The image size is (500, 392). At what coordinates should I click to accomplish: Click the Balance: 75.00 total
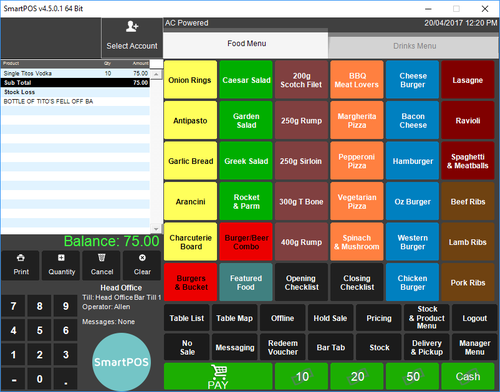(x=111, y=241)
